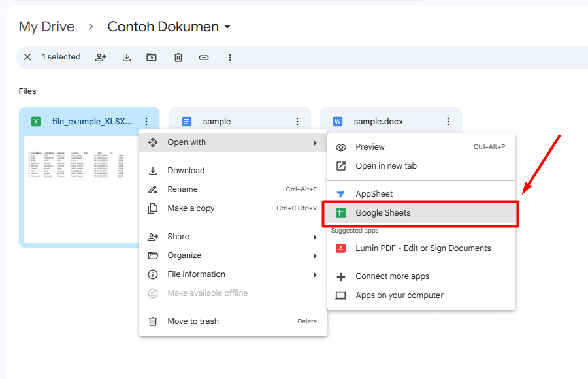The height and width of the screenshot is (379, 588).
Task: Choose Download from context menu
Action: [233, 171]
